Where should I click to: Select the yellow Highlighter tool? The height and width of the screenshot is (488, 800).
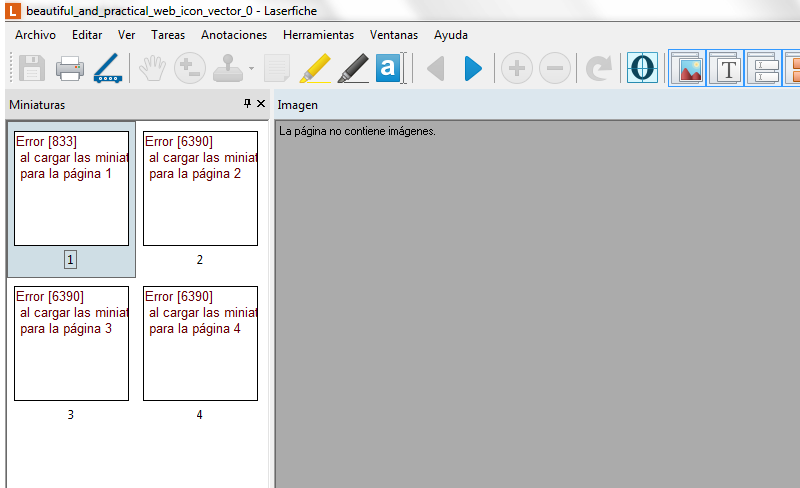click(315, 68)
